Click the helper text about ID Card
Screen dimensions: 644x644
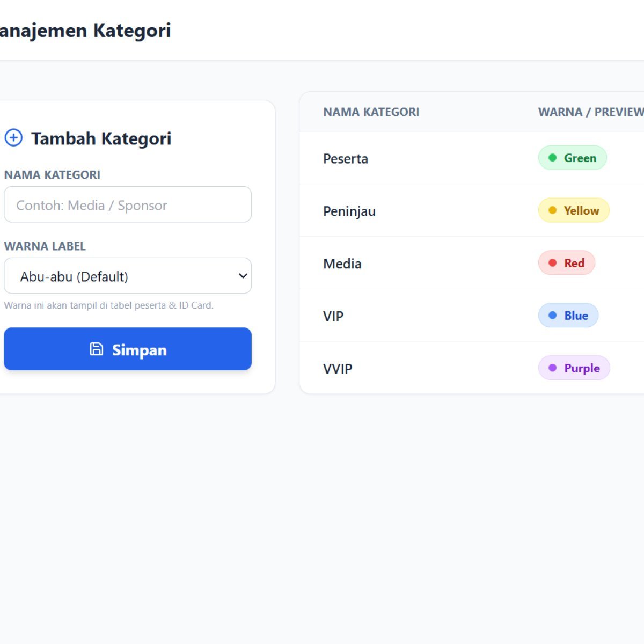tap(109, 305)
